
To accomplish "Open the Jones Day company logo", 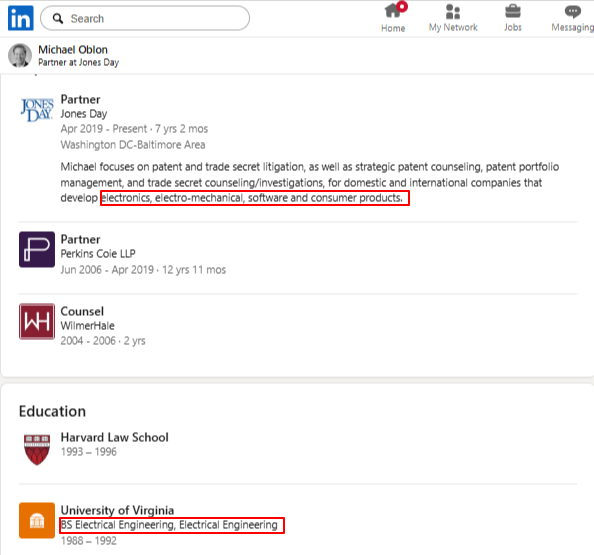I will 37,110.
